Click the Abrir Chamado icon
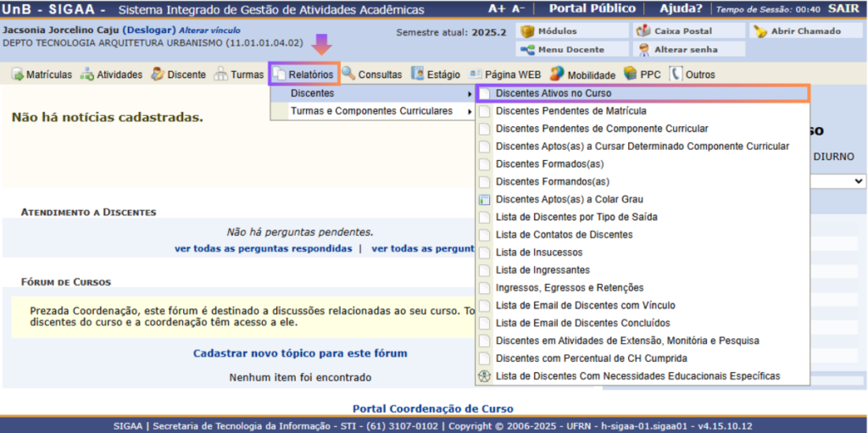The width and height of the screenshot is (868, 433). pyautogui.click(x=759, y=31)
